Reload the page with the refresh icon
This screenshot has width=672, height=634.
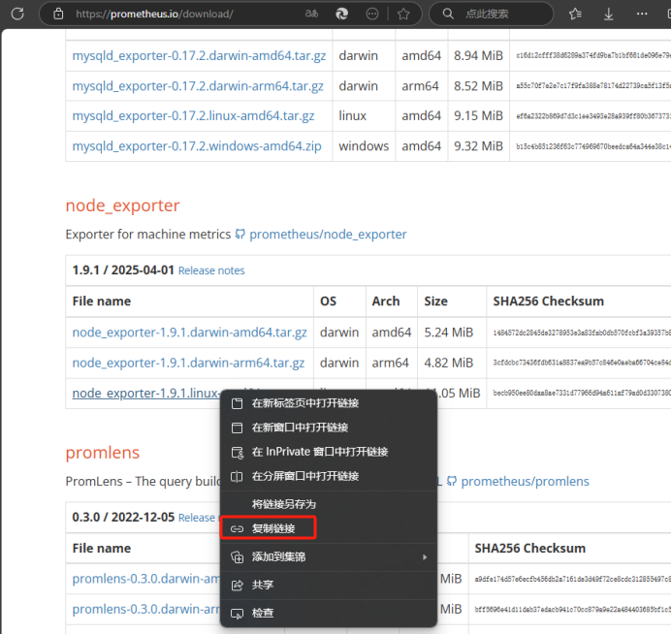(17, 14)
